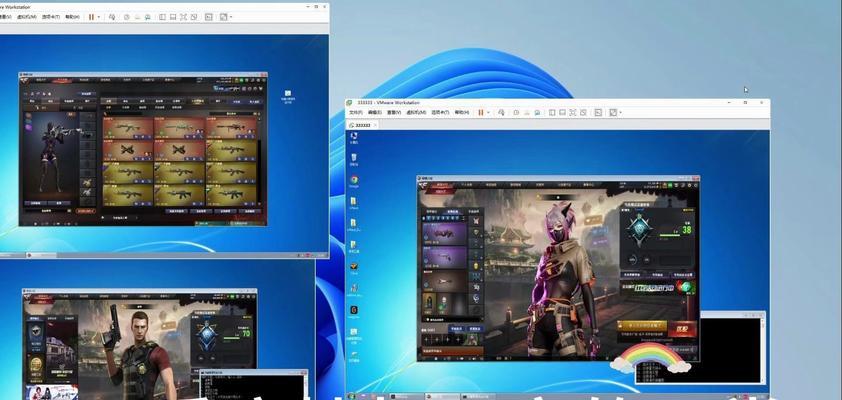
Task: Enter full screen icon in 333333 VMware window
Action: tap(572, 112)
